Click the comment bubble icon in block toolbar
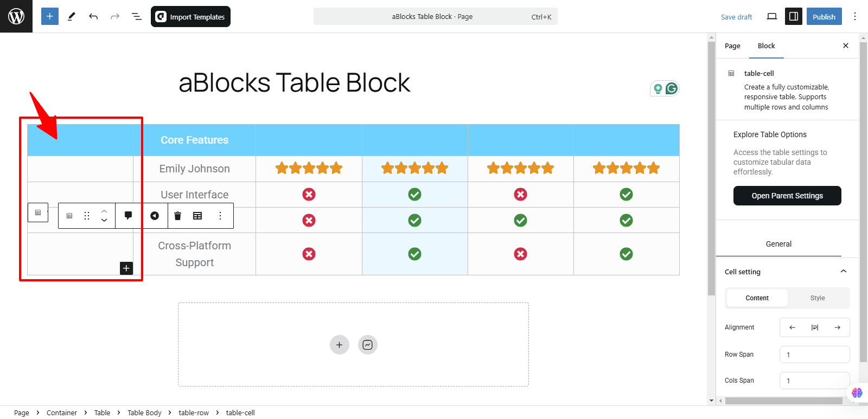 (x=129, y=216)
